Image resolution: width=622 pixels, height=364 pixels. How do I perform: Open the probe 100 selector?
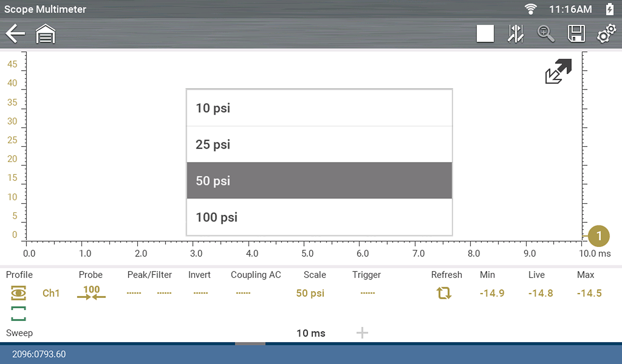(91, 293)
